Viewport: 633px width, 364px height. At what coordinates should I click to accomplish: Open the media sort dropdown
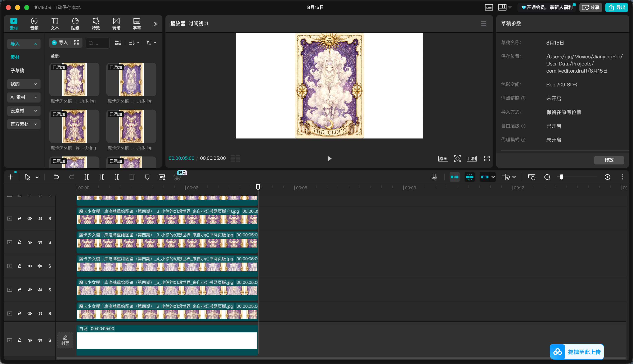[134, 43]
